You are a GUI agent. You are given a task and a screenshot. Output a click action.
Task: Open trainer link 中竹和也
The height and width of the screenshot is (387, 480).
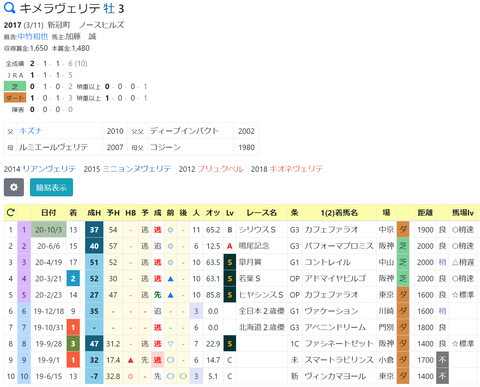(33, 36)
